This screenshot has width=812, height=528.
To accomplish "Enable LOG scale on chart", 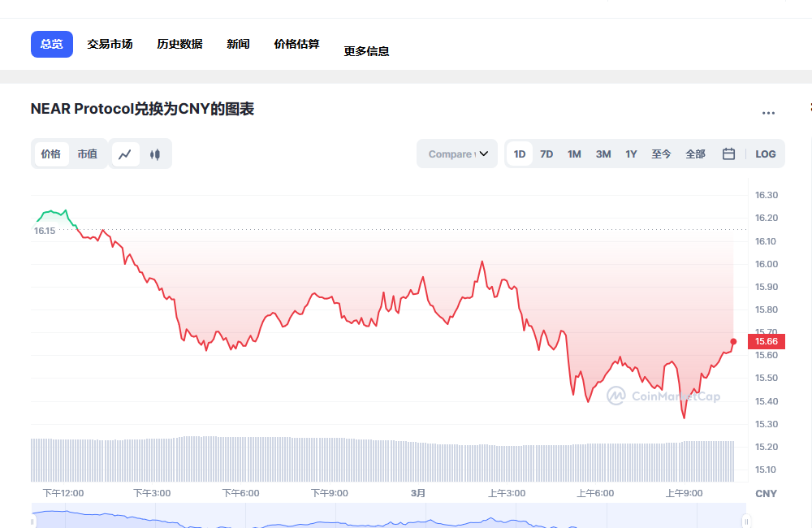I will (x=766, y=154).
